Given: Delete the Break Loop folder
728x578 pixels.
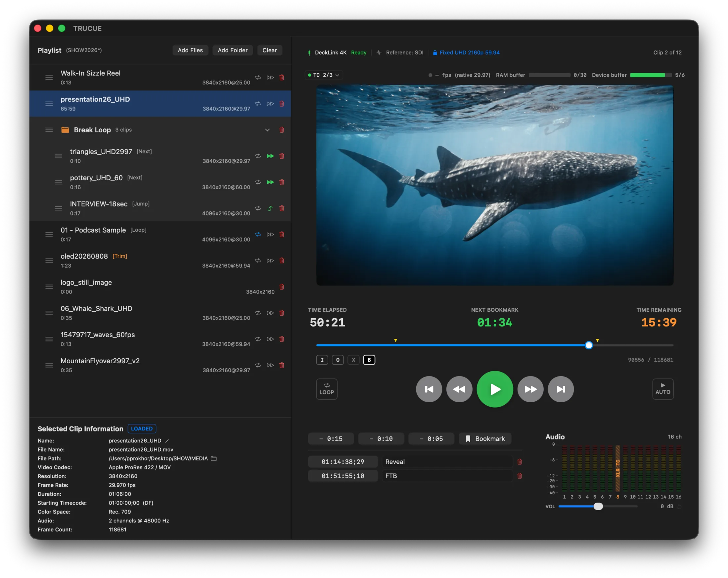Looking at the screenshot, I should (282, 130).
